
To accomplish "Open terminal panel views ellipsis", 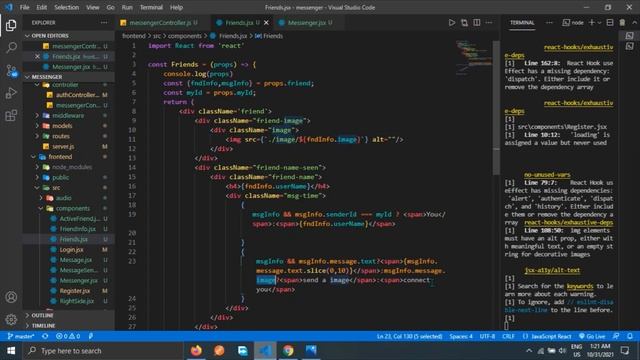I will tap(549, 22).
